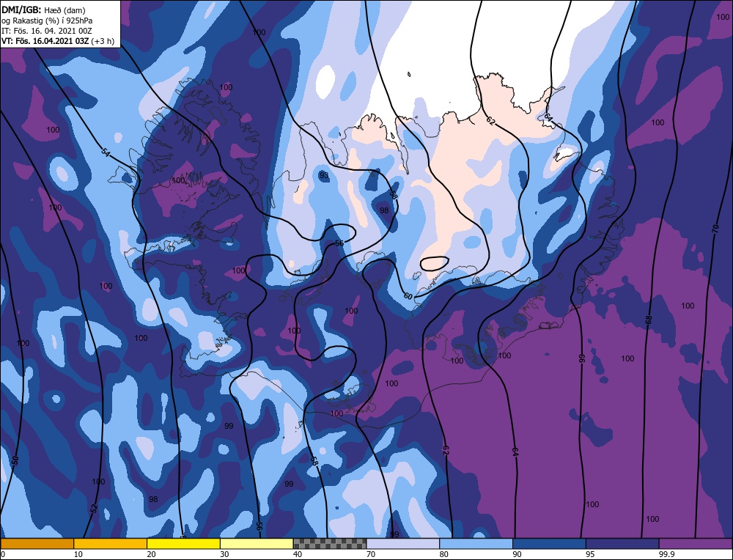733x560 pixels.
Task: Click the legend tick label '95'
Action: pos(590,554)
